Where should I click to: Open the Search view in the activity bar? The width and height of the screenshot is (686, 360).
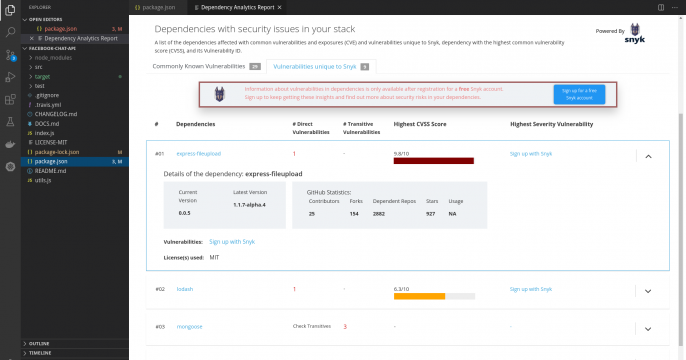tap(10, 32)
